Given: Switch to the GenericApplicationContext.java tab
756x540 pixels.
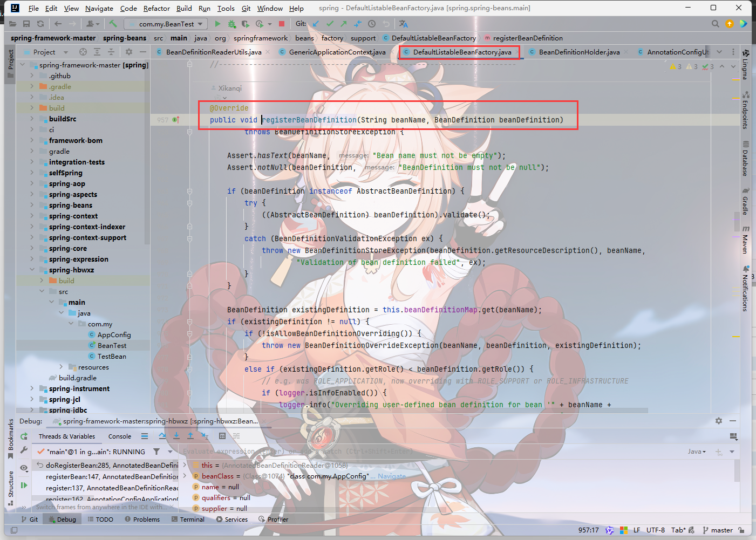Looking at the screenshot, I should [337, 52].
